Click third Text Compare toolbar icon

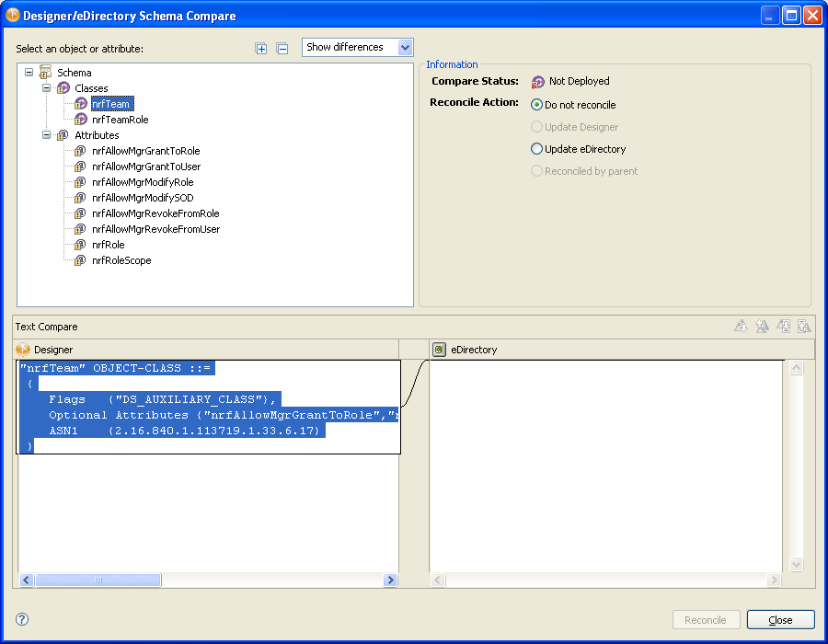783,327
